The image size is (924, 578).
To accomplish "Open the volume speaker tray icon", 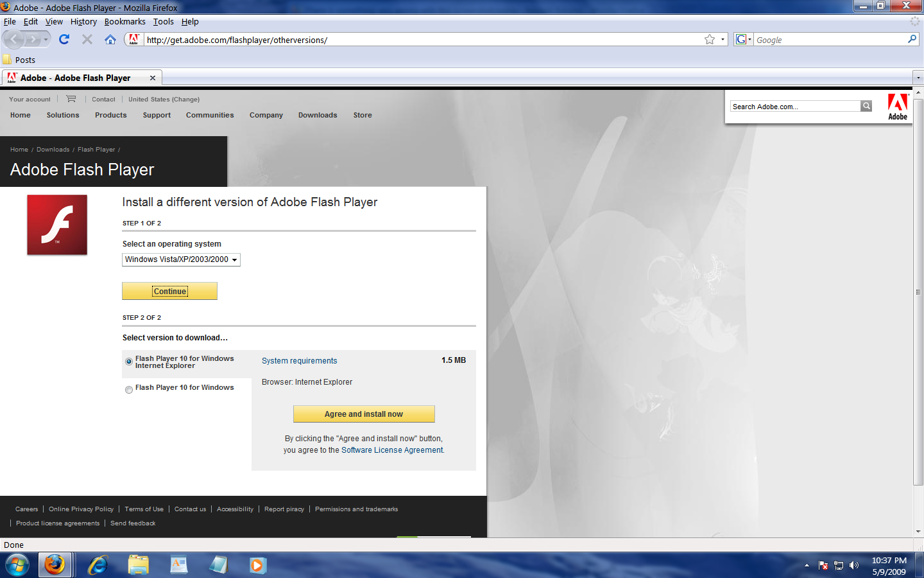I will [854, 566].
